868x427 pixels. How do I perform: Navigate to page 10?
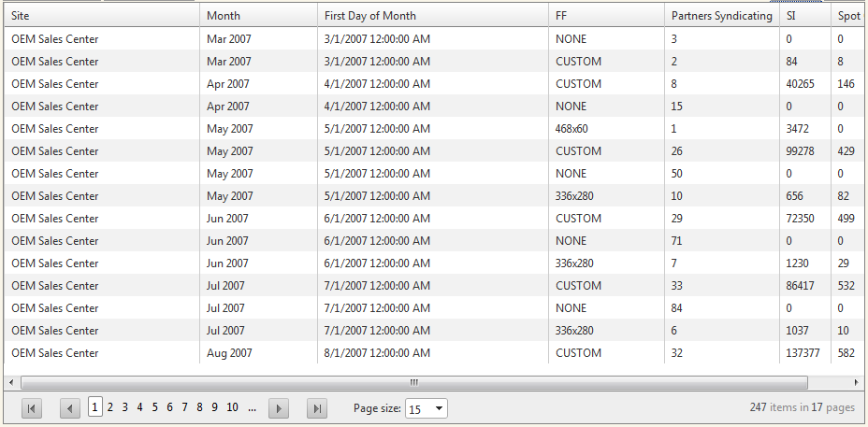pyautogui.click(x=232, y=407)
